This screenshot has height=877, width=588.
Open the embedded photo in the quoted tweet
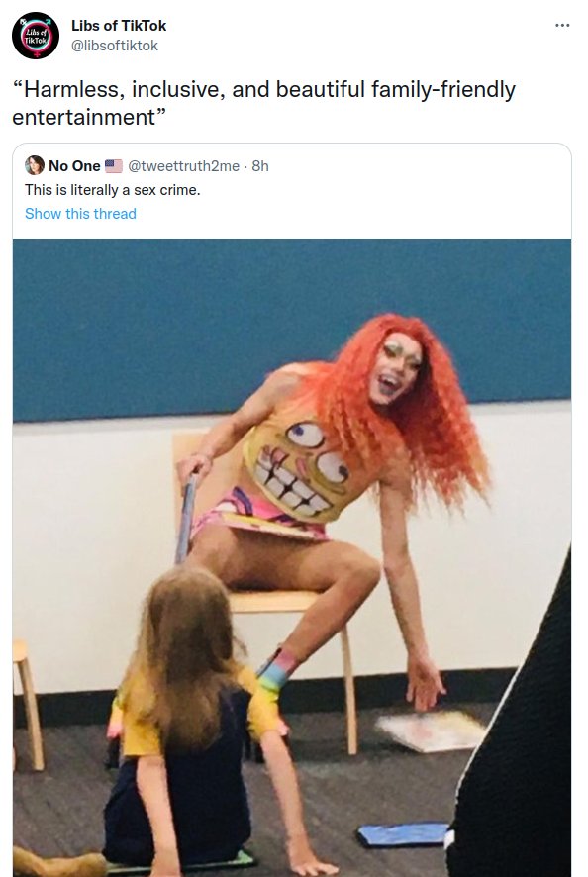292,557
